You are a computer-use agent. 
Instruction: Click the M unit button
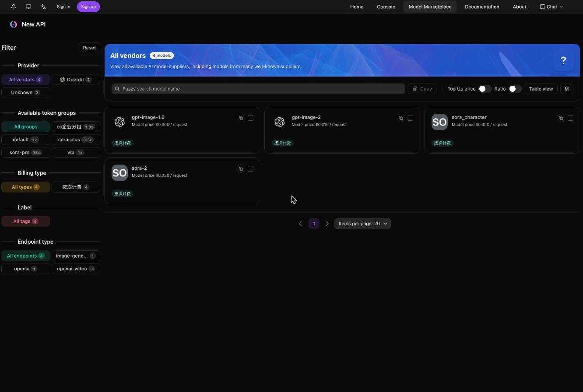[566, 89]
